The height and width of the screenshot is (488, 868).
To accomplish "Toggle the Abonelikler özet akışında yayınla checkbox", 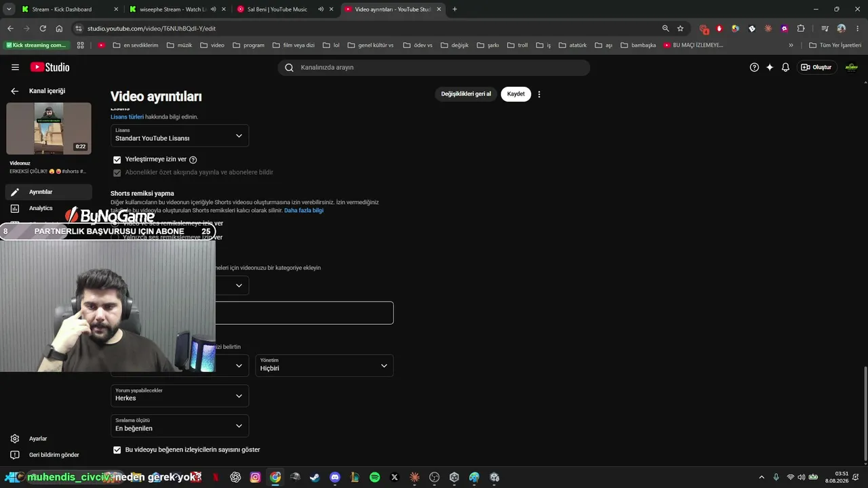I will (x=117, y=173).
